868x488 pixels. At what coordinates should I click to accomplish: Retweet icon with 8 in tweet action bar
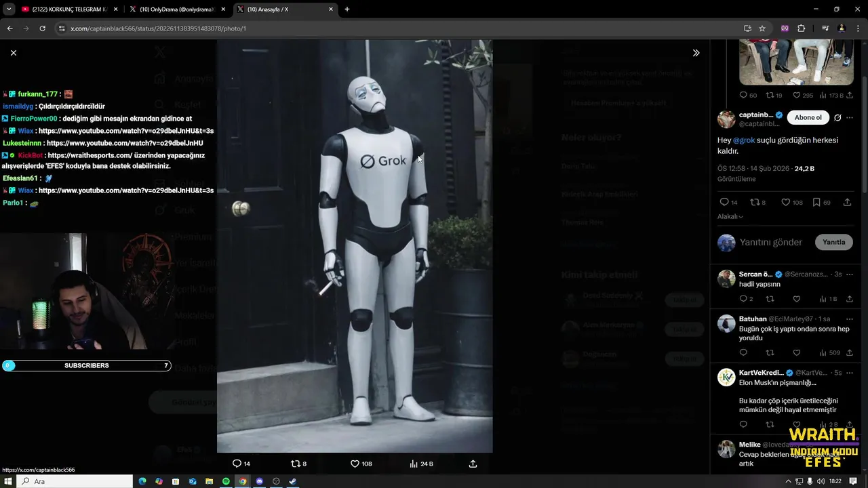pos(757,202)
